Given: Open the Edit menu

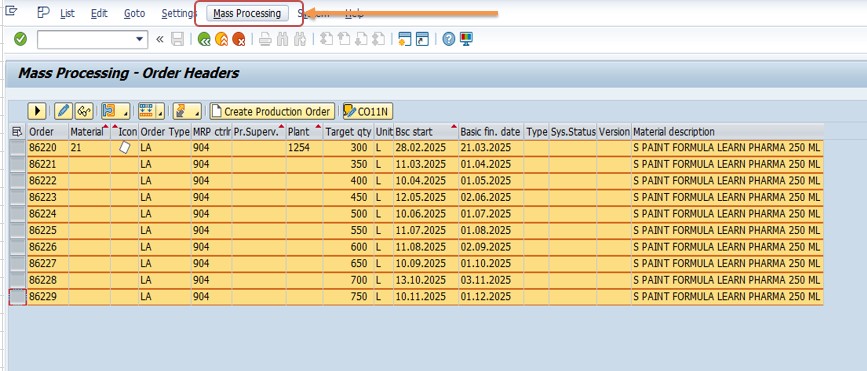Looking at the screenshot, I should tap(99, 13).
